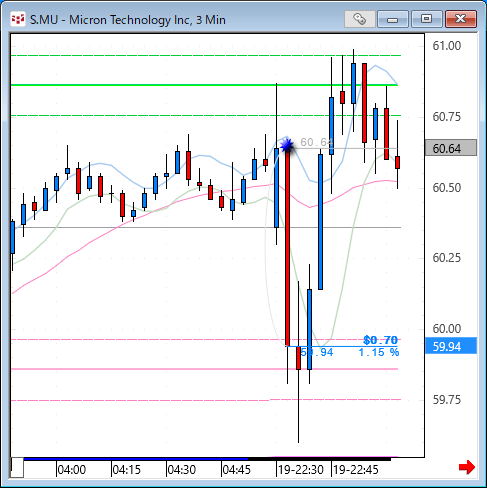Click the blue star order marker at 60.64

pyautogui.click(x=287, y=145)
